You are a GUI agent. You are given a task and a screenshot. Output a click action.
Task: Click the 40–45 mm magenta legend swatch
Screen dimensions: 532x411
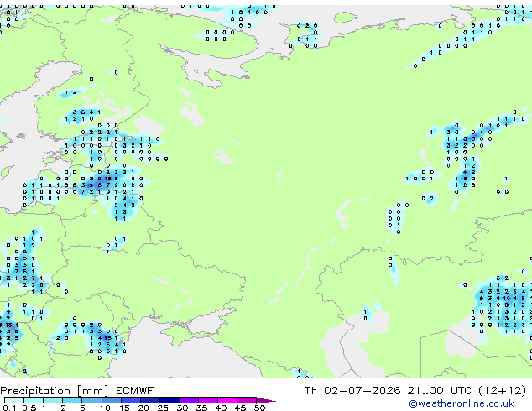[x=227, y=400]
